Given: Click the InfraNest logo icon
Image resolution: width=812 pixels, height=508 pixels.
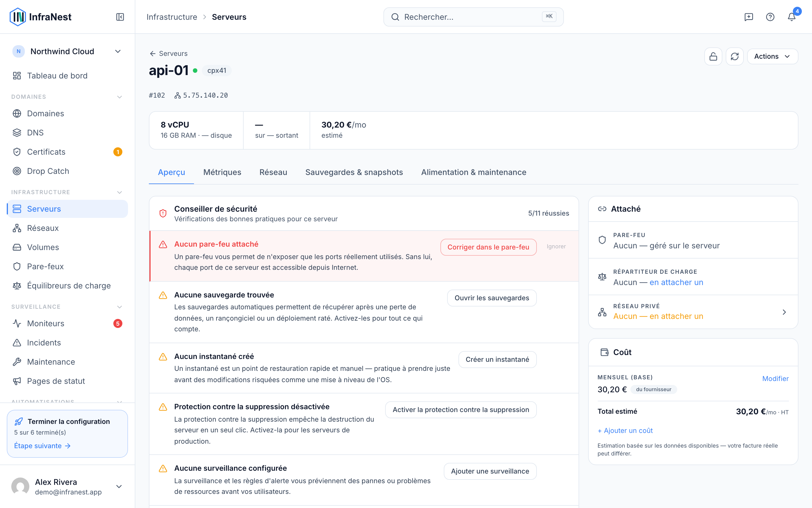Looking at the screenshot, I should point(17,17).
